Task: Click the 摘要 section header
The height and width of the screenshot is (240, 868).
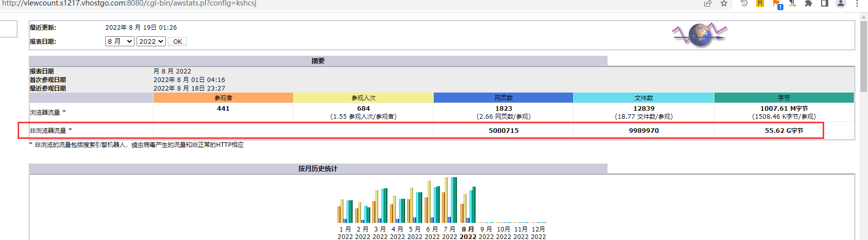Action: click(x=318, y=61)
